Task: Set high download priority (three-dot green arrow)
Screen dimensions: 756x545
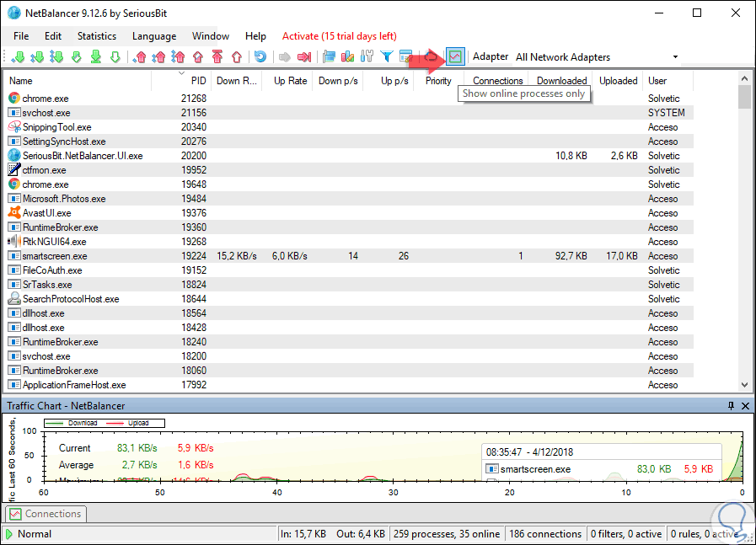Action: [56, 57]
